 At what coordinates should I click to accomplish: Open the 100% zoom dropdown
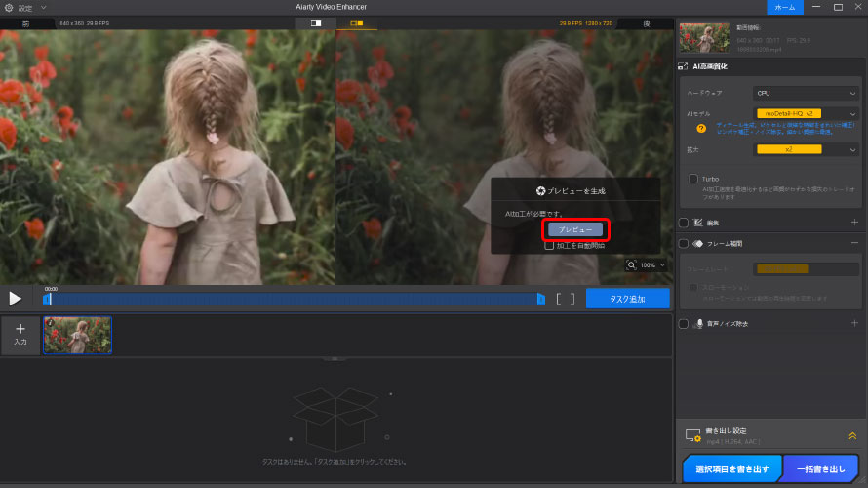652,265
